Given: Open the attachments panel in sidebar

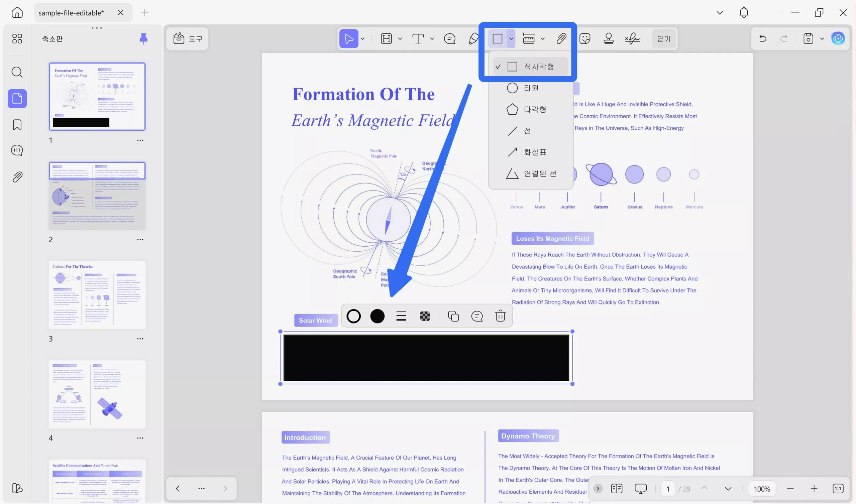Looking at the screenshot, I should tap(17, 177).
